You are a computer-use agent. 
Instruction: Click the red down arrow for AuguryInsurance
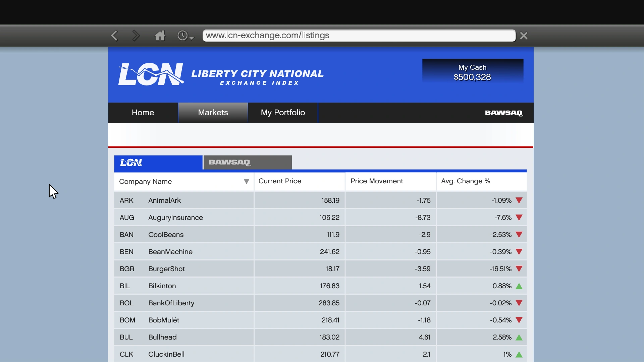click(519, 218)
